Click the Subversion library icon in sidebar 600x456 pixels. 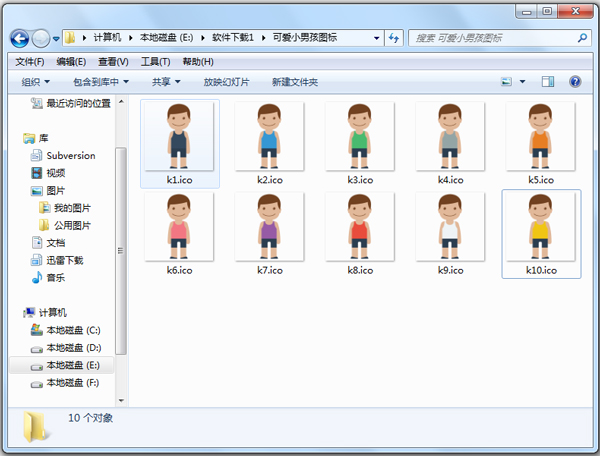pos(37,155)
